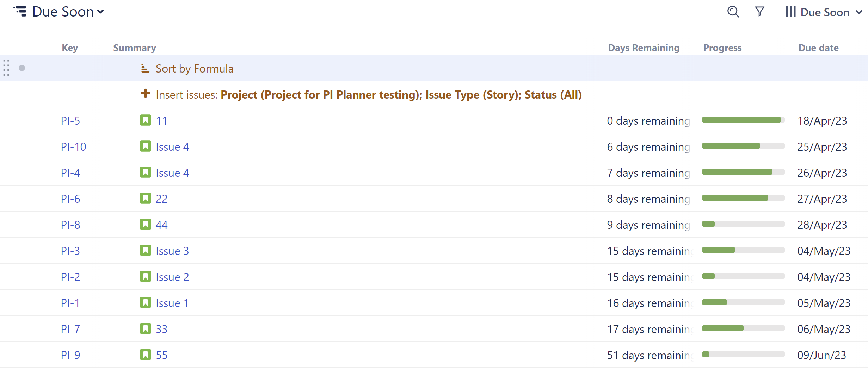Click the progress bar for PI-8
868x370 pixels.
pyautogui.click(x=743, y=224)
